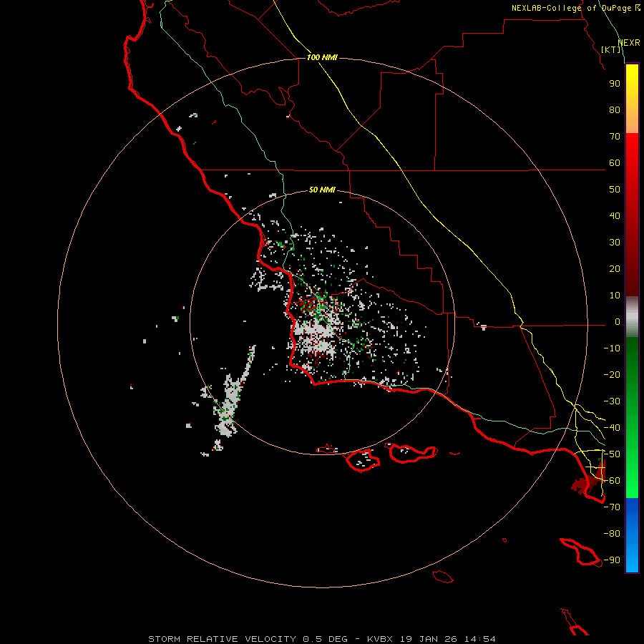The height and width of the screenshot is (644, 644).
Task: Click the -60 value on velocity scale
Action: 612,481
